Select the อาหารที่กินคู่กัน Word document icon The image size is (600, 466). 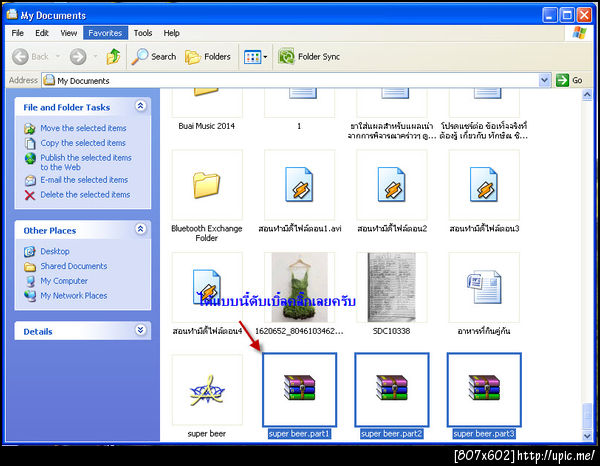[484, 287]
